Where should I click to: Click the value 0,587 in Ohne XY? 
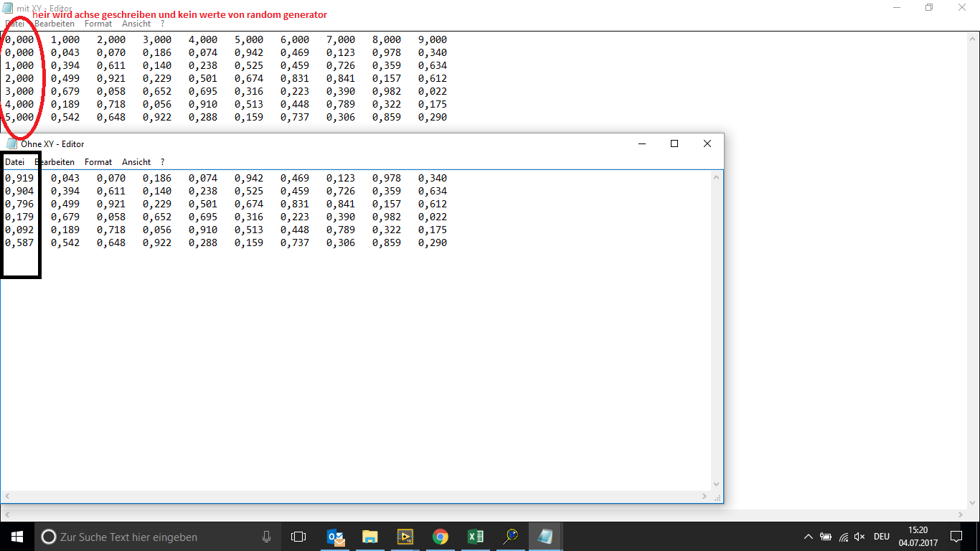[x=19, y=242]
